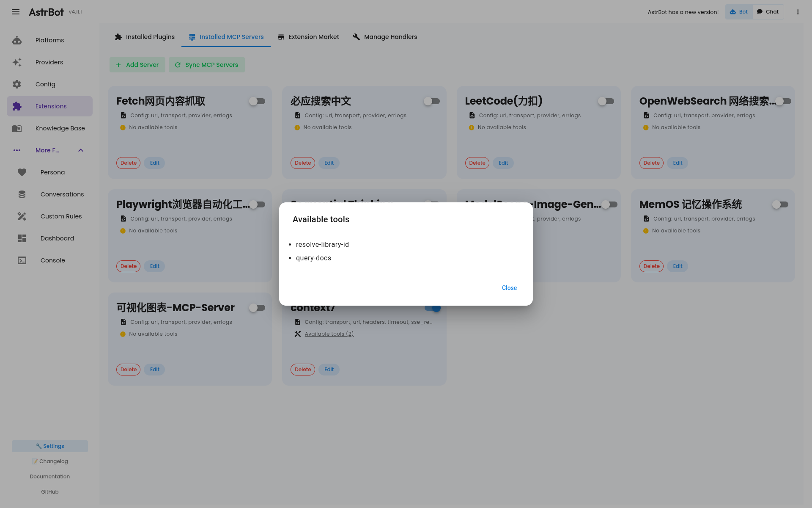Open the Conversations icon in sidebar
This screenshot has height=508, width=812.
[22, 194]
